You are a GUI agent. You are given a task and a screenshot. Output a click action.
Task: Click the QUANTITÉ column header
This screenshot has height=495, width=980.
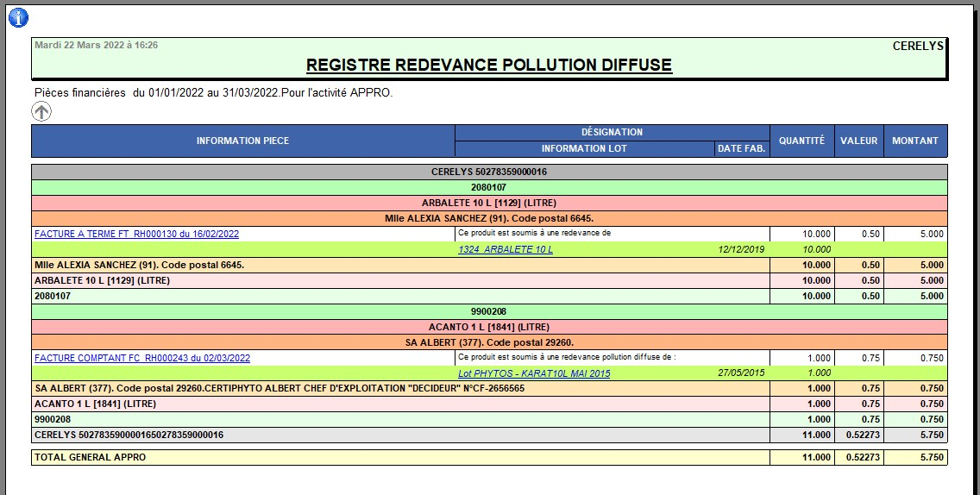(801, 141)
